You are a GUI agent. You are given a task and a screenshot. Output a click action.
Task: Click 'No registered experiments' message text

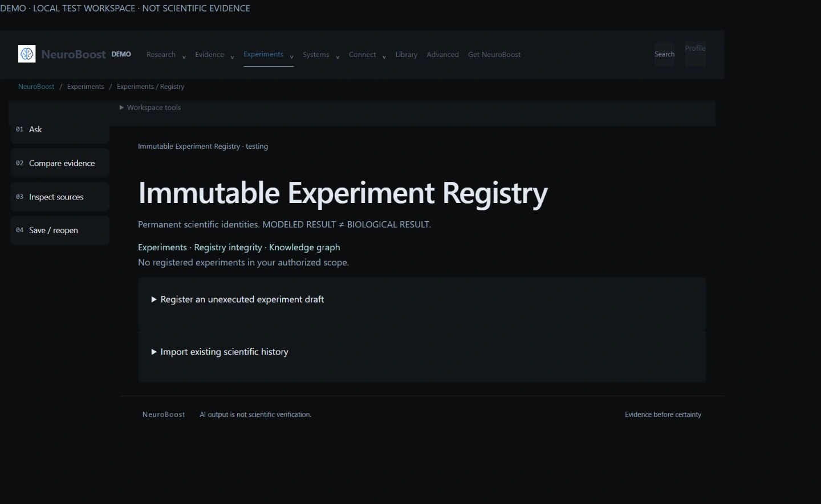(243, 262)
